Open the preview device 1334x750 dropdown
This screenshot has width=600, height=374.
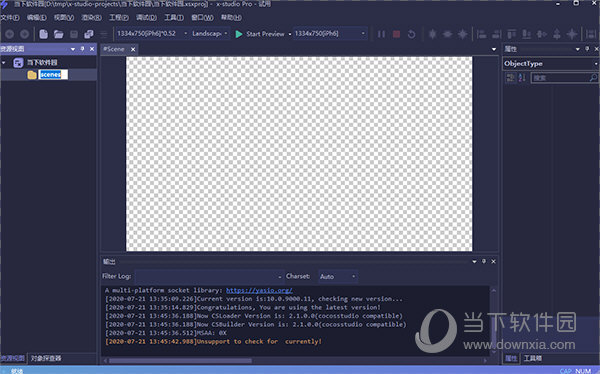363,34
